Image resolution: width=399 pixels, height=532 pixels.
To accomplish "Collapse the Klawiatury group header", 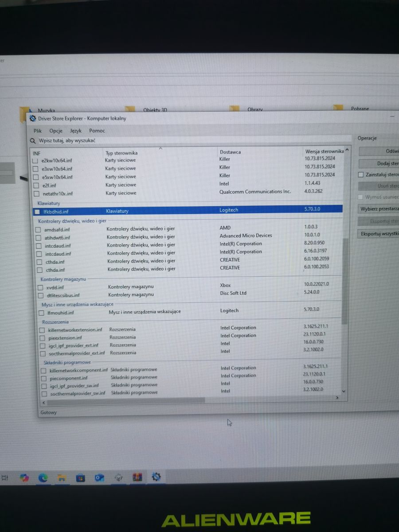I will click(49, 203).
